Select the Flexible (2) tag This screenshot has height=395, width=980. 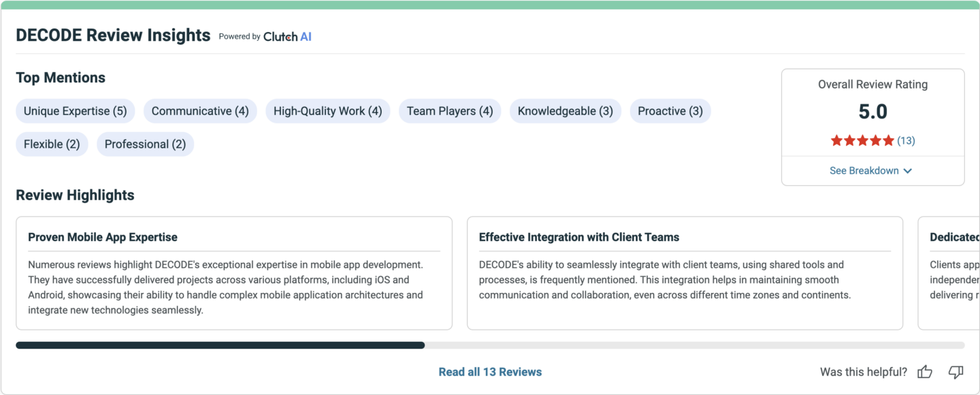pos(52,144)
